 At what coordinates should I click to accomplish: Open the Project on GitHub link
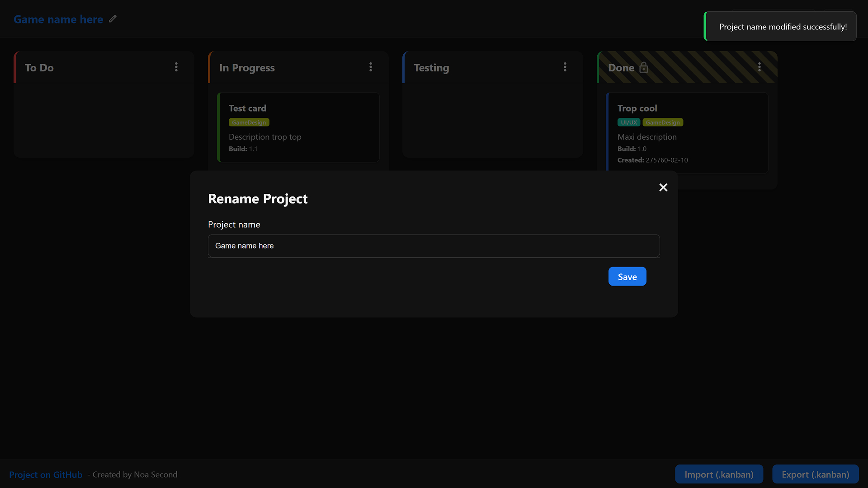point(46,474)
